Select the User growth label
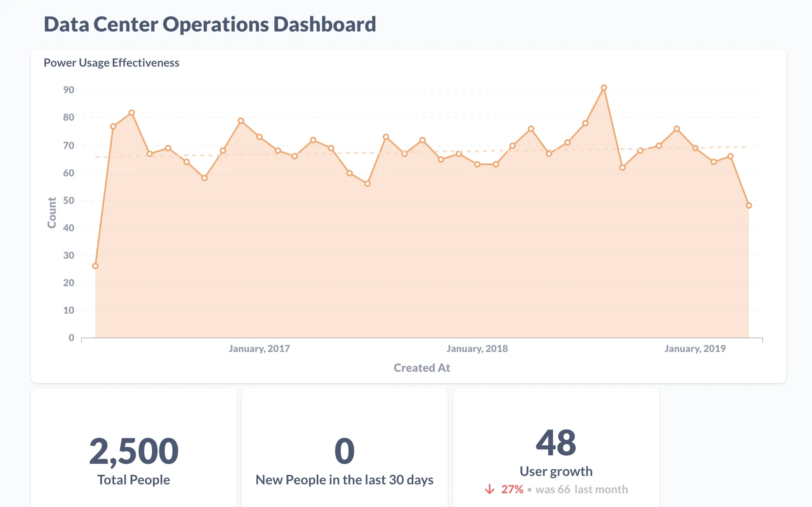This screenshot has width=812, height=507. (x=556, y=471)
